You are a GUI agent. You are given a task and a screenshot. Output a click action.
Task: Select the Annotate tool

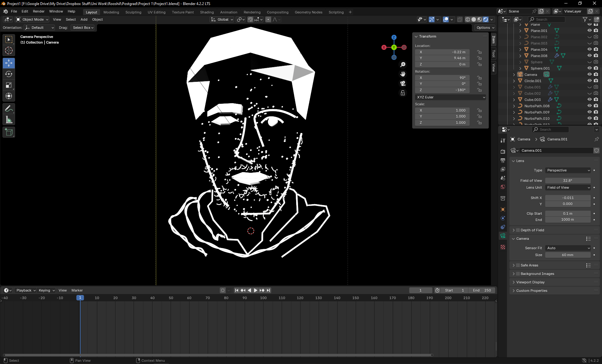[x=9, y=109]
